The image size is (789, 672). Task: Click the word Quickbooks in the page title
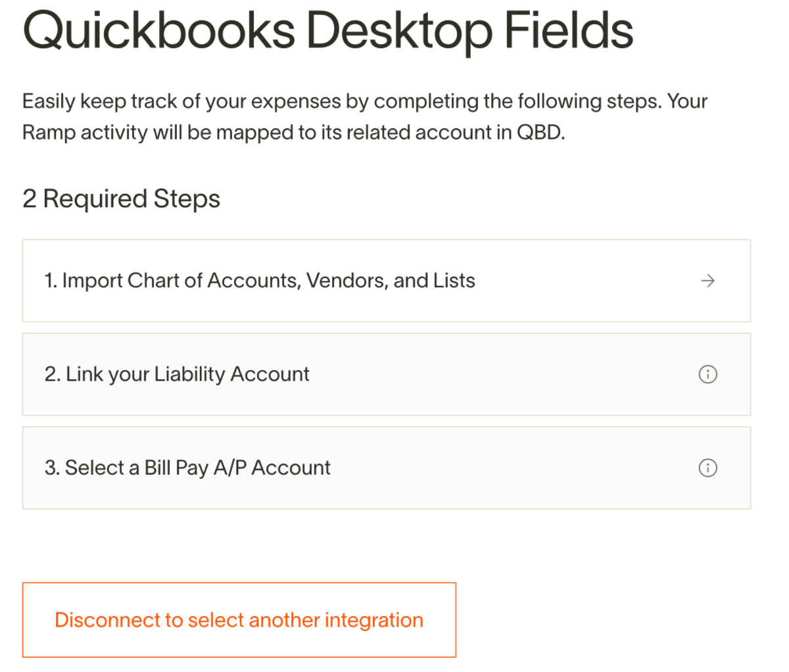click(159, 31)
